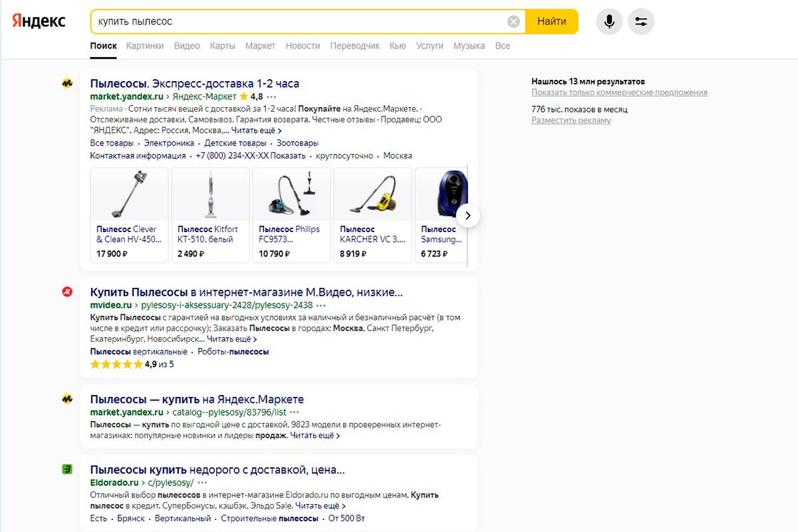Open Купить Пылесосы в интернет-магазине М.Видео result
The width and height of the screenshot is (798, 532).
point(246,292)
